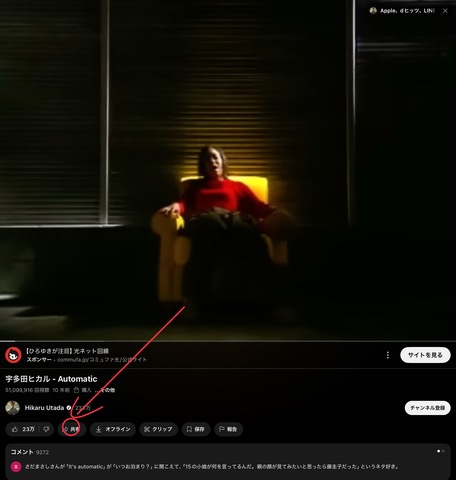Create a clip with クリップ button
The height and width of the screenshot is (480, 456).
(x=158, y=429)
